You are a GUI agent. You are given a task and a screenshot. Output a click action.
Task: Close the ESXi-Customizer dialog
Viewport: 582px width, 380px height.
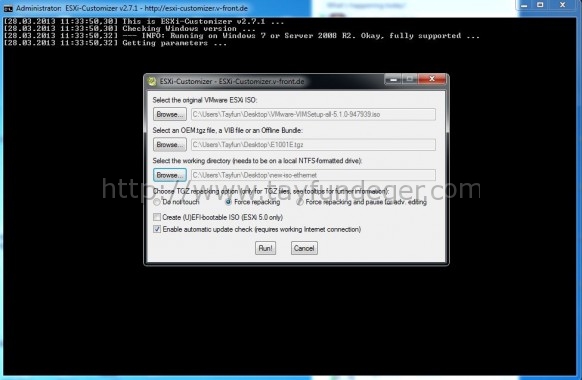[432, 79]
